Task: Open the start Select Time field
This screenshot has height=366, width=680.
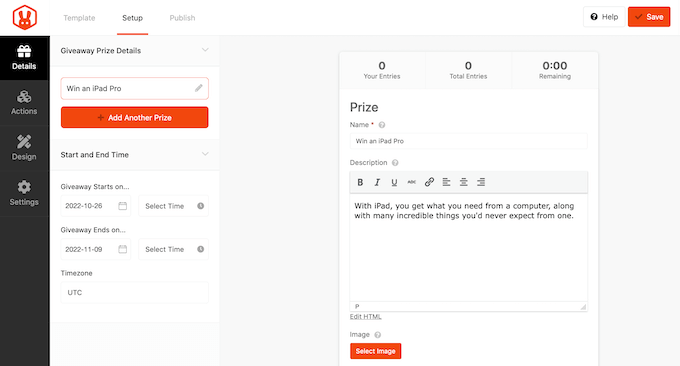Action: [x=173, y=206]
